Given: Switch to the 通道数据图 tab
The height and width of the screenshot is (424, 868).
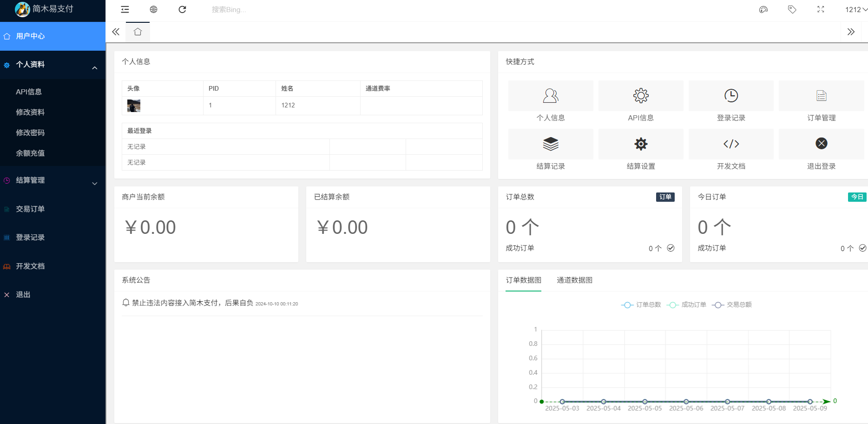Looking at the screenshot, I should [574, 280].
